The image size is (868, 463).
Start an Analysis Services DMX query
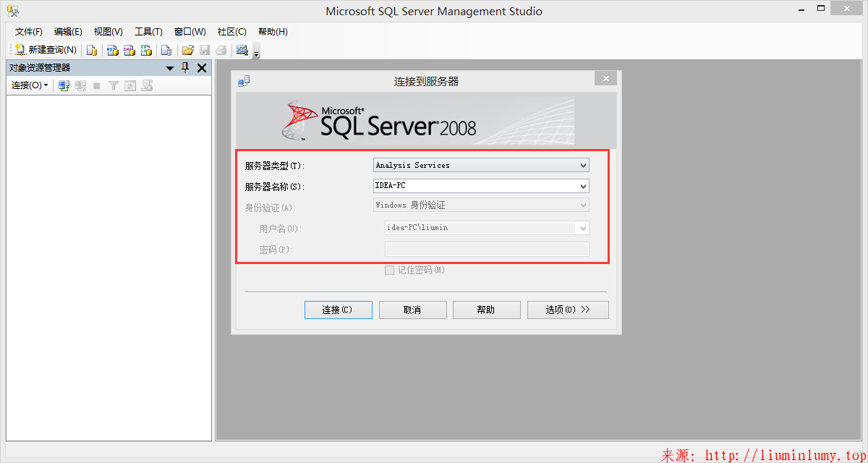click(x=129, y=50)
